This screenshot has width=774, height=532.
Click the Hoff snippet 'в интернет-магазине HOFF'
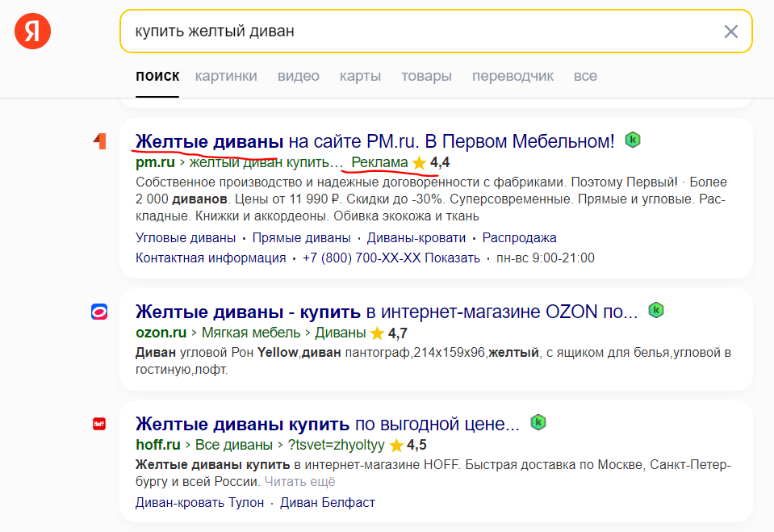coord(376,465)
